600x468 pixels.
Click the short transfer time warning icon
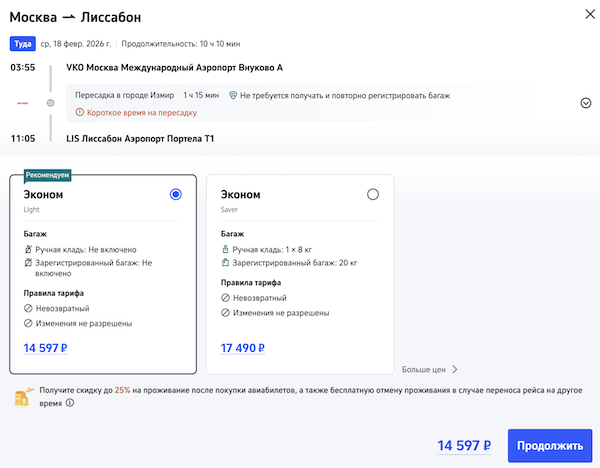click(80, 112)
